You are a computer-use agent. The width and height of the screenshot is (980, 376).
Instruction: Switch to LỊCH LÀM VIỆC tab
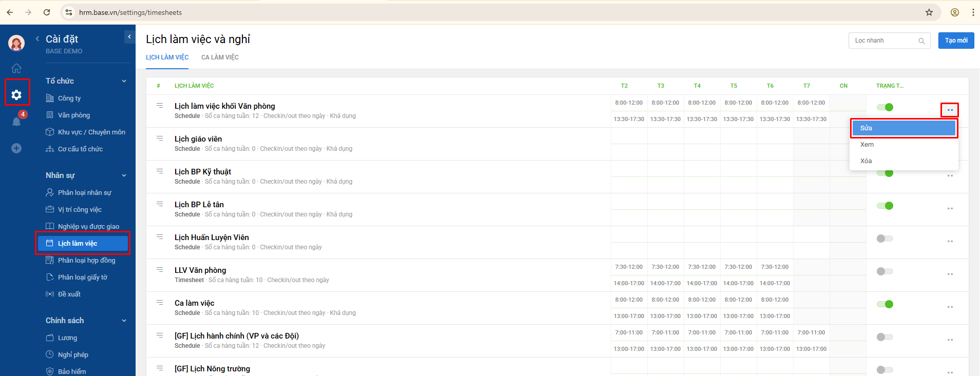167,57
